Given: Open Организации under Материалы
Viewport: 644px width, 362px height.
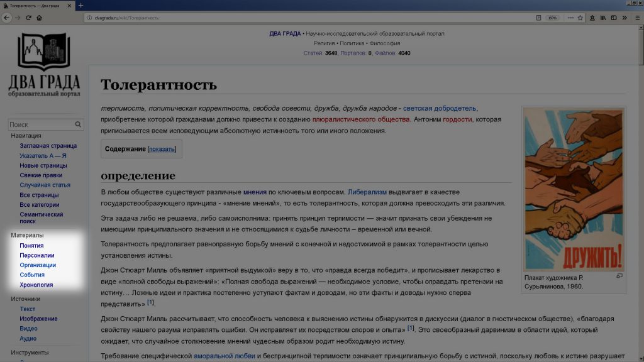Looking at the screenshot, I should pos(38,265).
